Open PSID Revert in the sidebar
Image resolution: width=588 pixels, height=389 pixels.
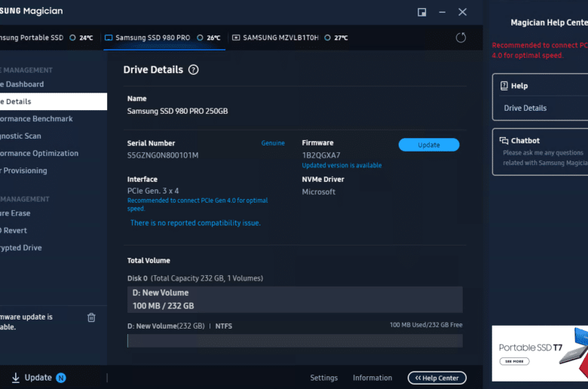tap(14, 231)
